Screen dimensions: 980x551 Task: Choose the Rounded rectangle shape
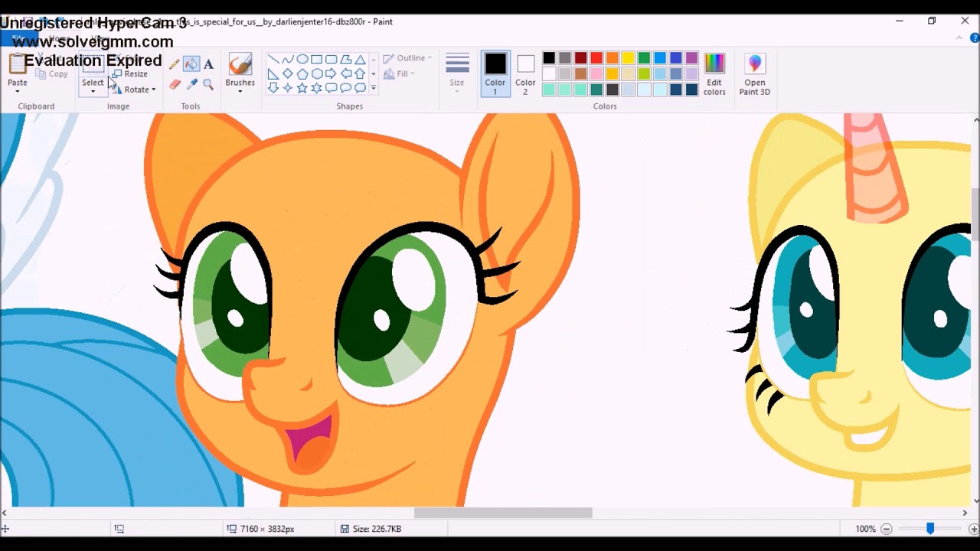click(332, 60)
